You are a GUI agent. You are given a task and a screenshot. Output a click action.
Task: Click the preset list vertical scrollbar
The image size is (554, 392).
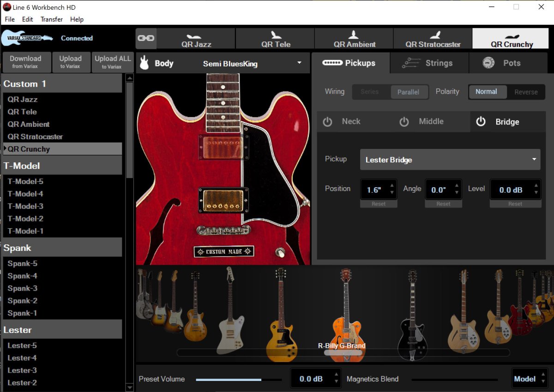pos(129,130)
